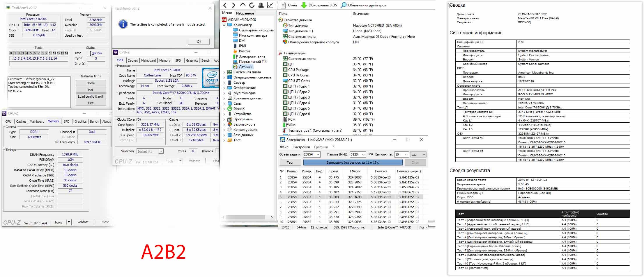This screenshot has width=644, height=277.
Task: Open the Разгон flame item
Action: click(x=241, y=51)
